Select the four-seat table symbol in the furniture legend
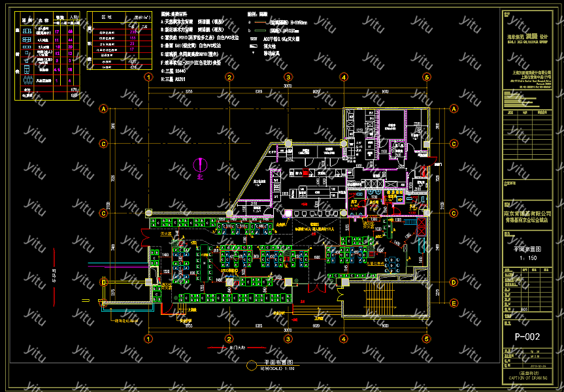The height and width of the screenshot is (392, 564). [27, 39]
